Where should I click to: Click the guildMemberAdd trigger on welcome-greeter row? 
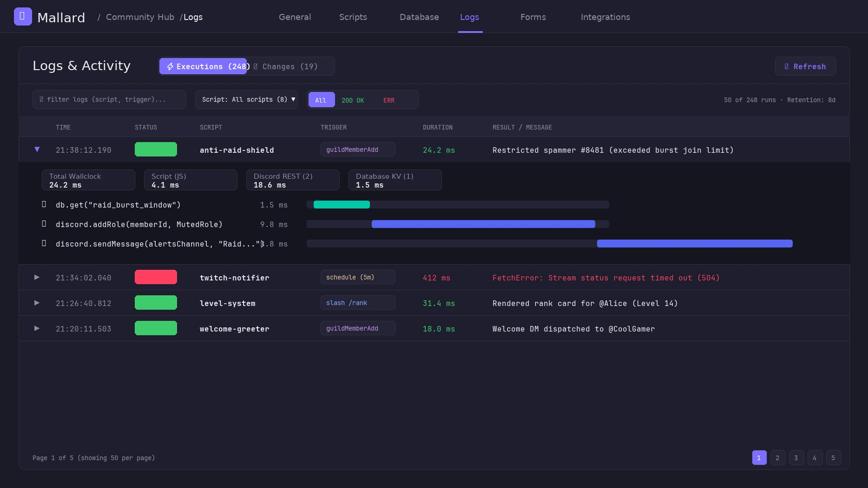pos(358,328)
